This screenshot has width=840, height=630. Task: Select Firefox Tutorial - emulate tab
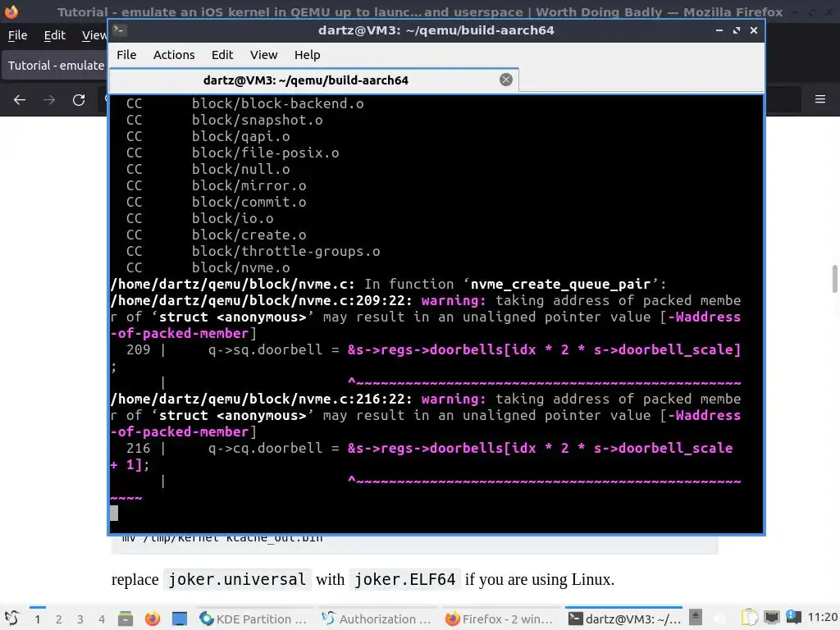coord(55,66)
